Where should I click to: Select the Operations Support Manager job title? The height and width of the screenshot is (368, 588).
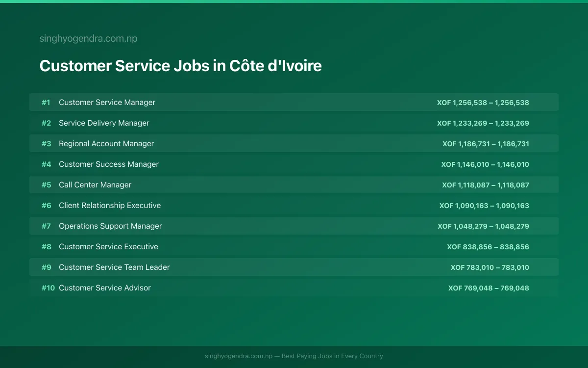(x=110, y=226)
